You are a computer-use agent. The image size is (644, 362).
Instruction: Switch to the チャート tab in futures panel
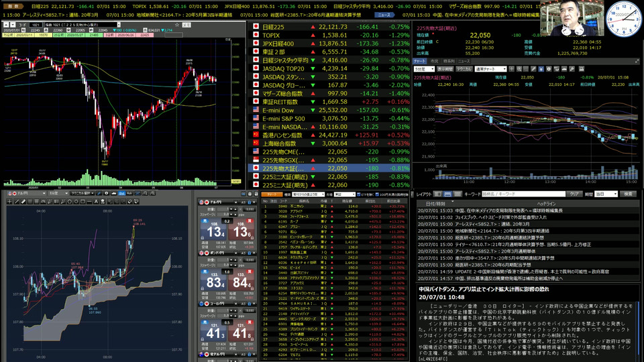click(419, 61)
